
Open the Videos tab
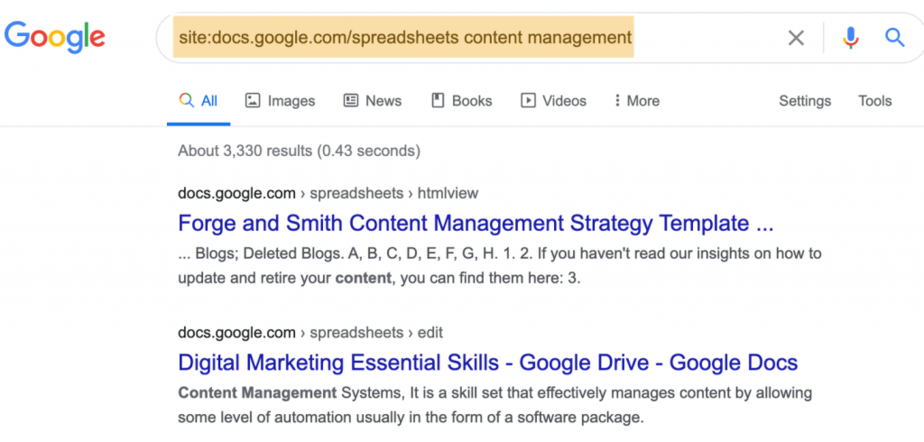point(553,101)
